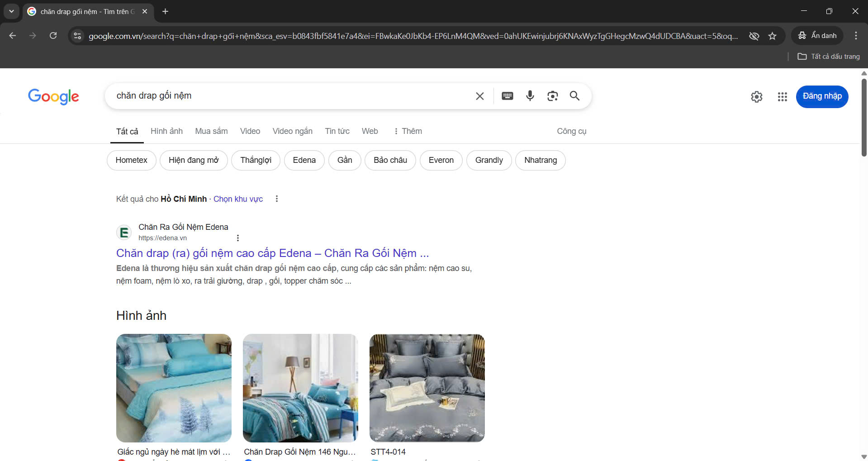Open the Tất cả dấu trang bookmarks folder
This screenshot has height=461, width=868.
[829, 57]
